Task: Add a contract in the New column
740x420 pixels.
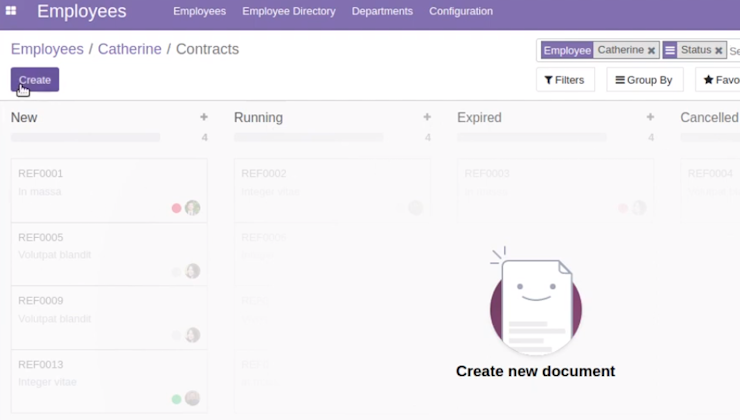Action: pyautogui.click(x=204, y=117)
